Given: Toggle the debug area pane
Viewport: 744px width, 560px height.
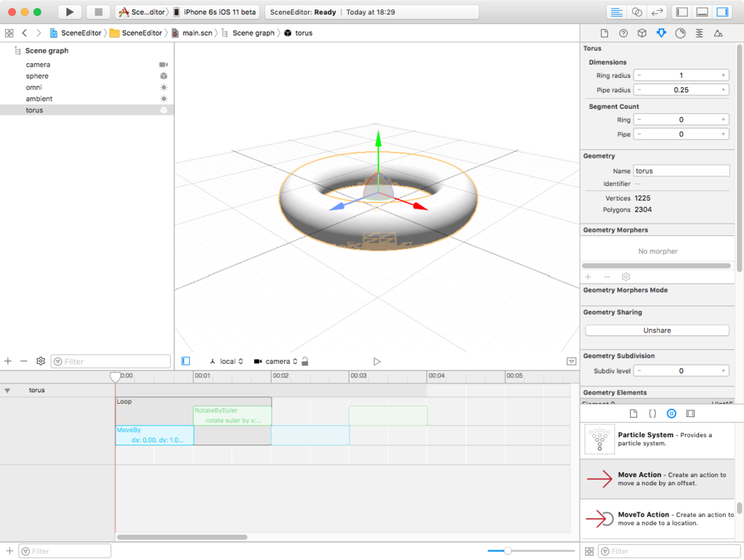Looking at the screenshot, I should coord(703,12).
